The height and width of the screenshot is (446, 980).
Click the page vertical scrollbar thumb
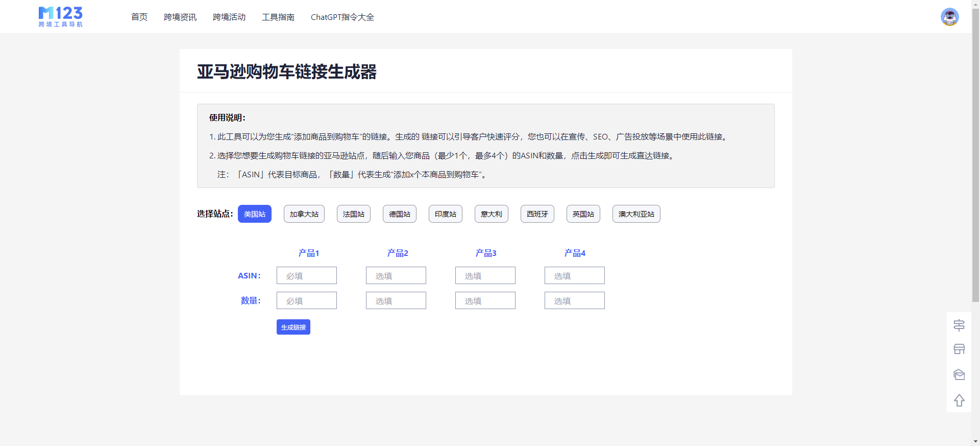click(x=976, y=154)
